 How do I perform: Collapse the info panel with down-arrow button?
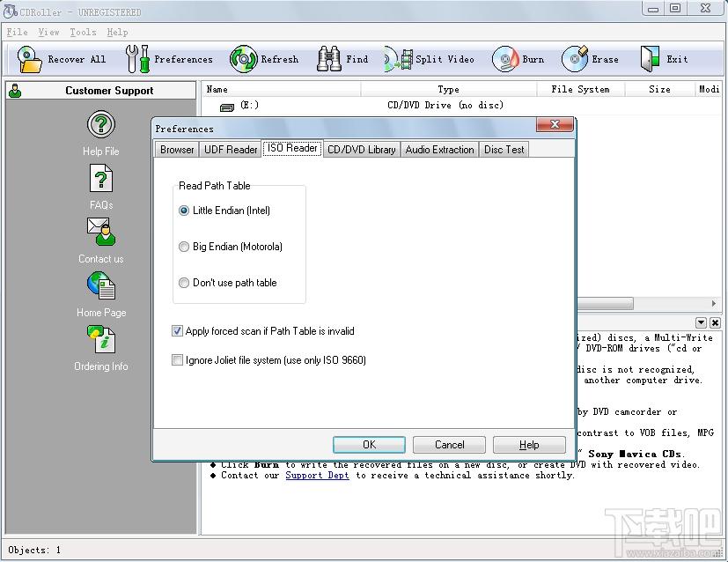click(x=701, y=322)
